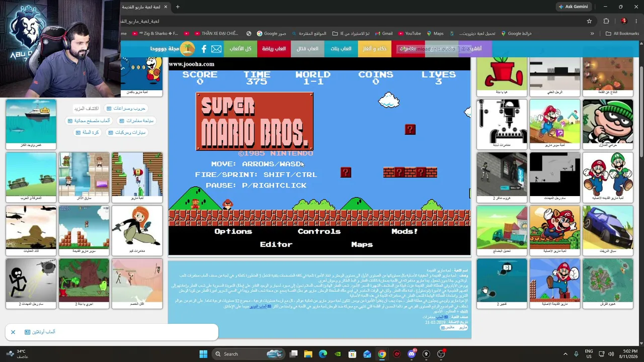
Task: Open Microsoft Edge from the taskbar
Action: (x=323, y=354)
